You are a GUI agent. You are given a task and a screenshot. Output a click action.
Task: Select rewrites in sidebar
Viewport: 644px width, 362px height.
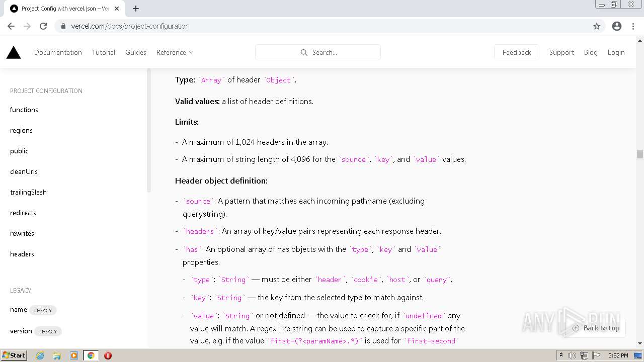[x=22, y=233]
